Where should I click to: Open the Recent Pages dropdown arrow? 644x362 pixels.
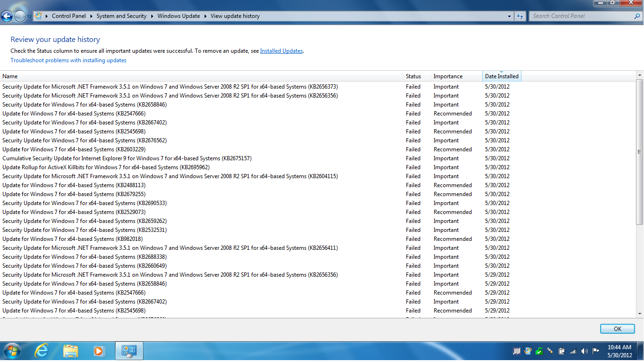pos(29,16)
